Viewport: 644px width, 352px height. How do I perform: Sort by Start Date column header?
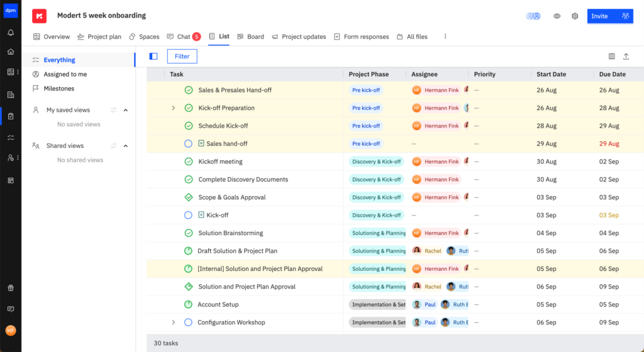[551, 74]
